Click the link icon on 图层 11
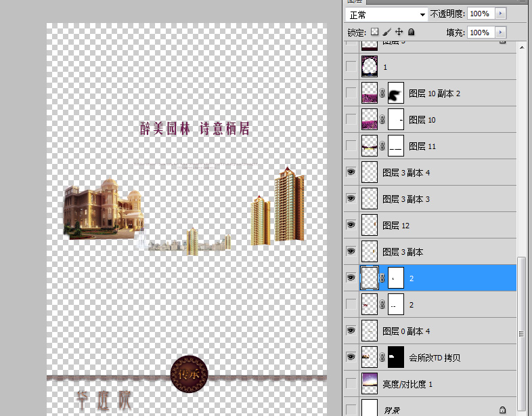Image resolution: width=532 pixels, height=416 pixels. [382, 146]
